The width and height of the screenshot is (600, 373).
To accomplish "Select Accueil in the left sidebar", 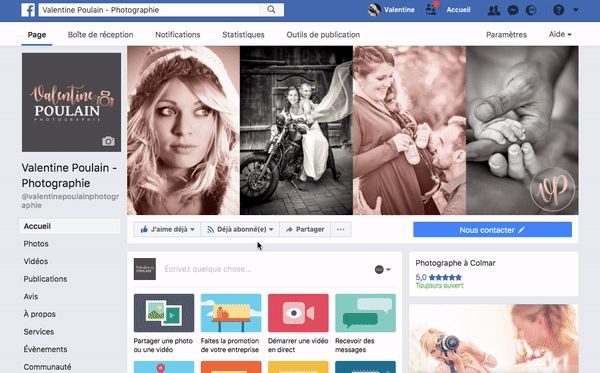I will (70, 226).
